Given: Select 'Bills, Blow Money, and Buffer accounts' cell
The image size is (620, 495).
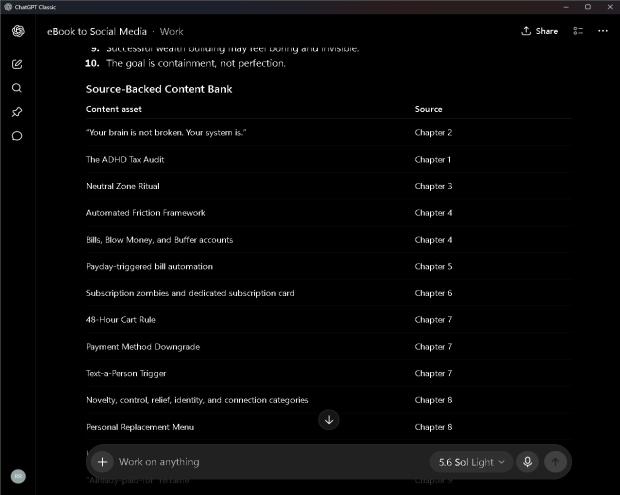Looking at the screenshot, I should pyautogui.click(x=160, y=240).
